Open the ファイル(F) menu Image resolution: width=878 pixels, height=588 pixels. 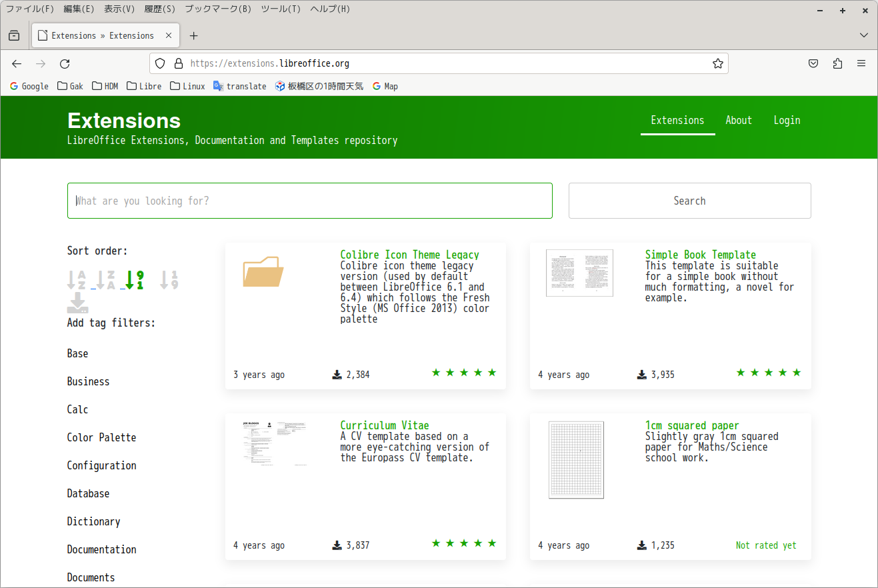point(30,9)
